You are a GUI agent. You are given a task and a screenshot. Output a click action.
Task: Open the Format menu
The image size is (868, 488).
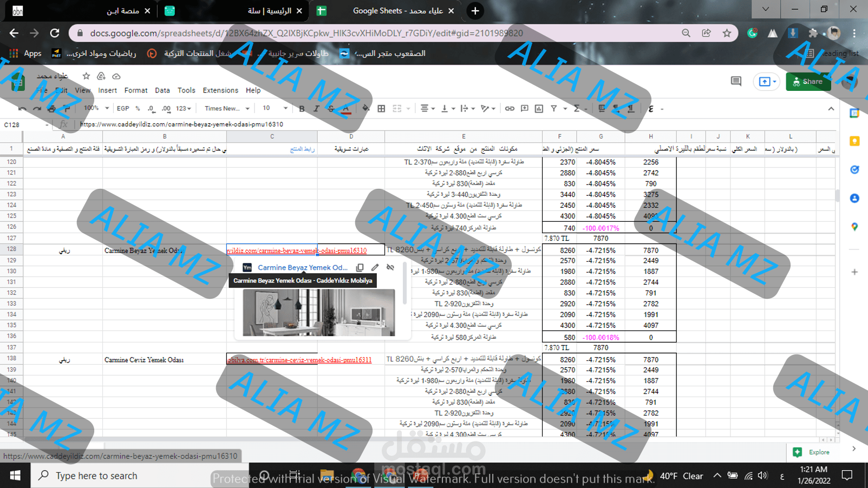click(135, 90)
